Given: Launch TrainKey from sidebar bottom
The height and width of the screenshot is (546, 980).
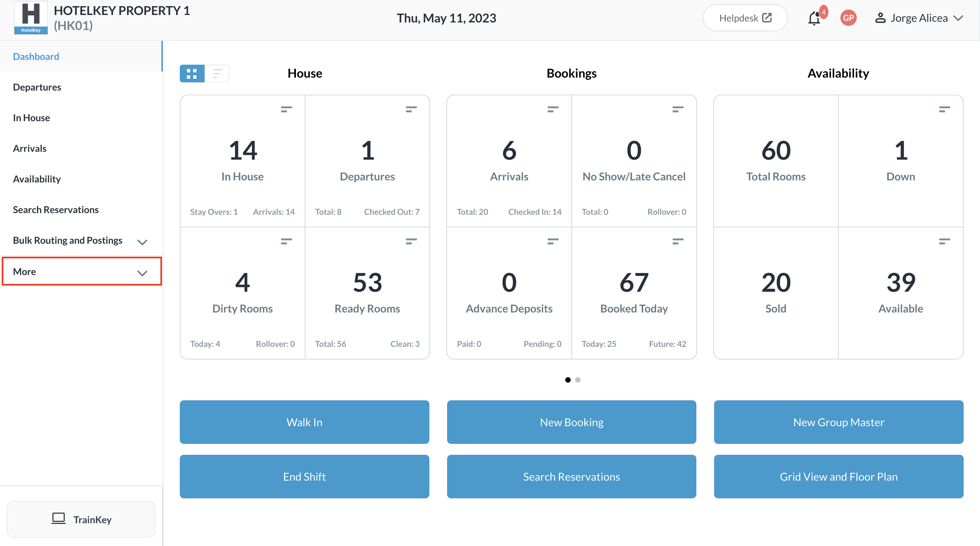Looking at the screenshot, I should pyautogui.click(x=81, y=519).
